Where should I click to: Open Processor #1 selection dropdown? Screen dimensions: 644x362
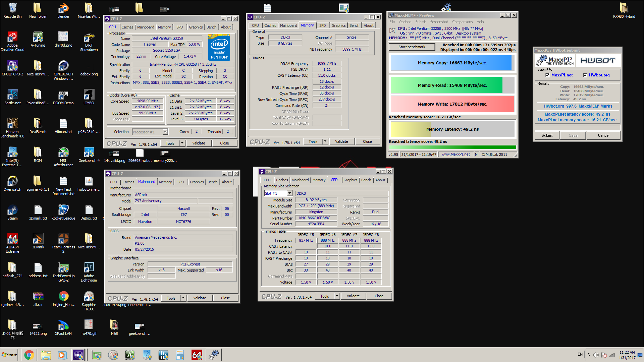tap(150, 132)
